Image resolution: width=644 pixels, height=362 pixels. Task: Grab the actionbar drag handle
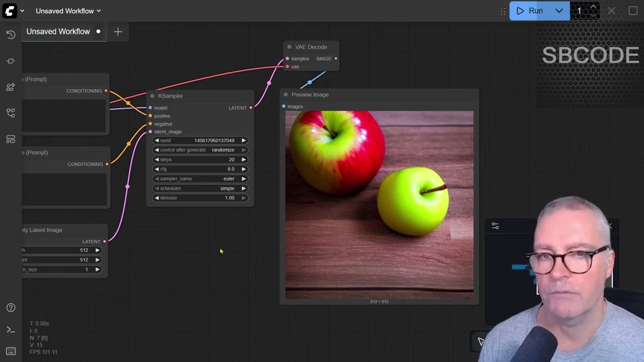(503, 11)
